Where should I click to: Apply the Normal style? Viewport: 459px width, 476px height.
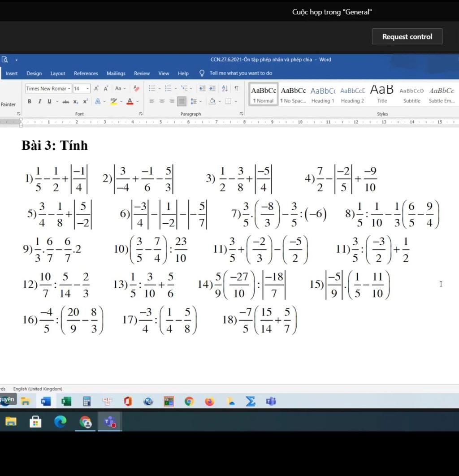click(x=264, y=94)
